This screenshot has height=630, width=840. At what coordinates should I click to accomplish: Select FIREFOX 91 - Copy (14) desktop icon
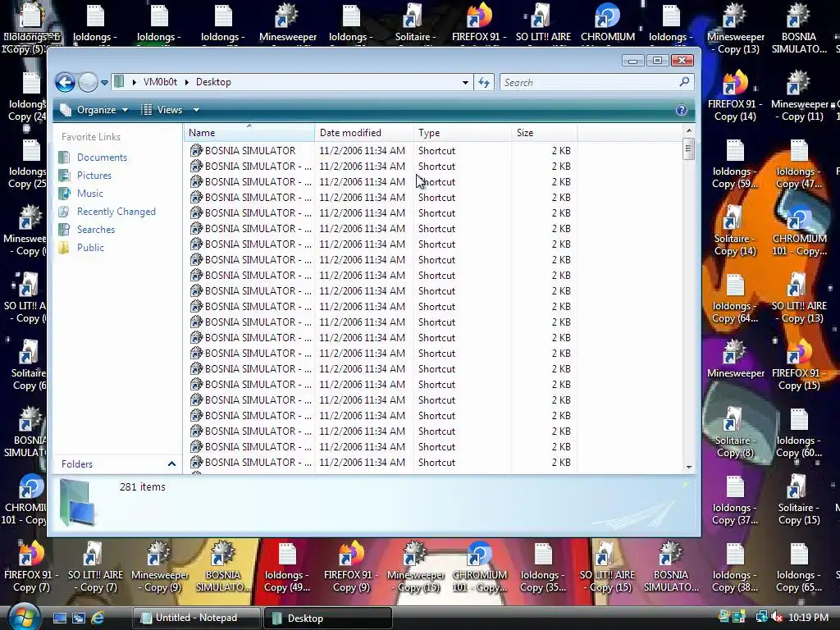click(x=735, y=96)
